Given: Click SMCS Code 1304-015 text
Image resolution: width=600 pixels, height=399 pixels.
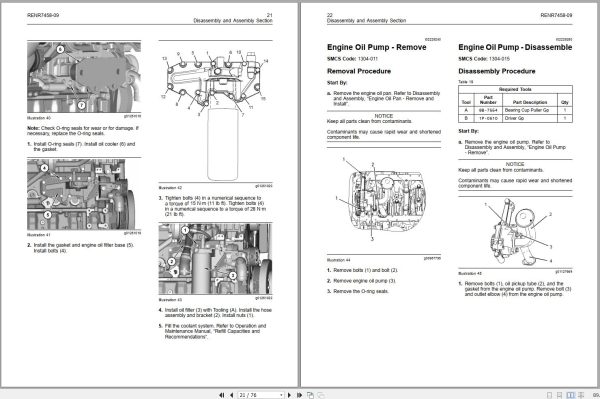Looking at the screenshot, I should pyautogui.click(x=484, y=59).
